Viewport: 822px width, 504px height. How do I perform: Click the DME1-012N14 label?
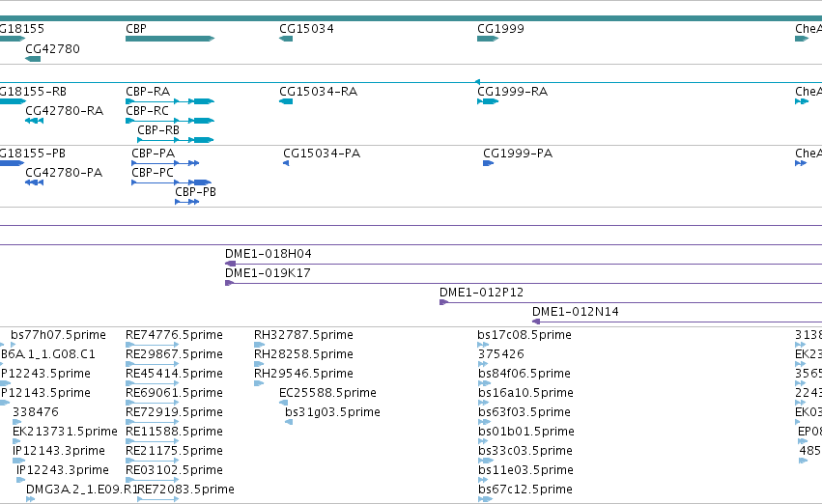(x=575, y=312)
